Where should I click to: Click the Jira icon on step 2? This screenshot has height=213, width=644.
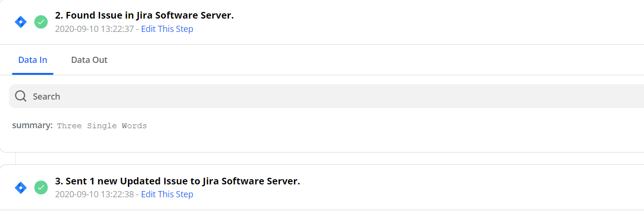(21, 22)
